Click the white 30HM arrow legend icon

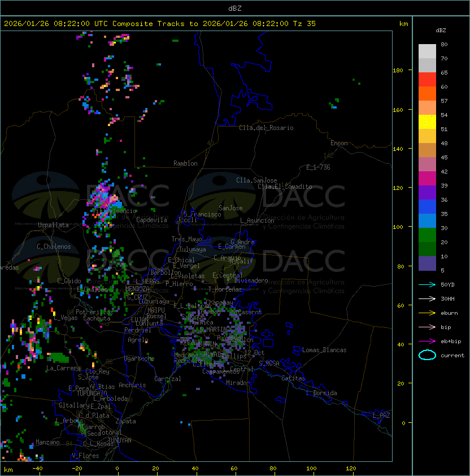coord(427,298)
